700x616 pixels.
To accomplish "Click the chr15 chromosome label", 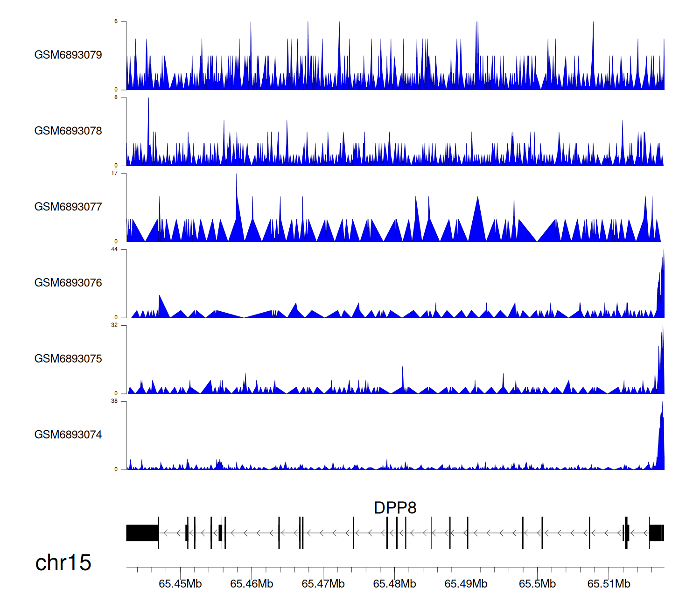I will (x=63, y=563).
